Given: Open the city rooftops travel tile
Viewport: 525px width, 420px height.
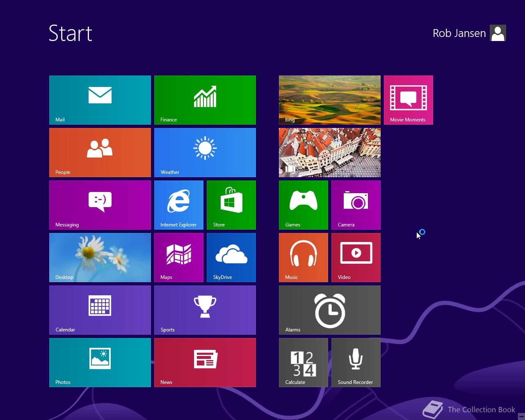Looking at the screenshot, I should pos(330,153).
